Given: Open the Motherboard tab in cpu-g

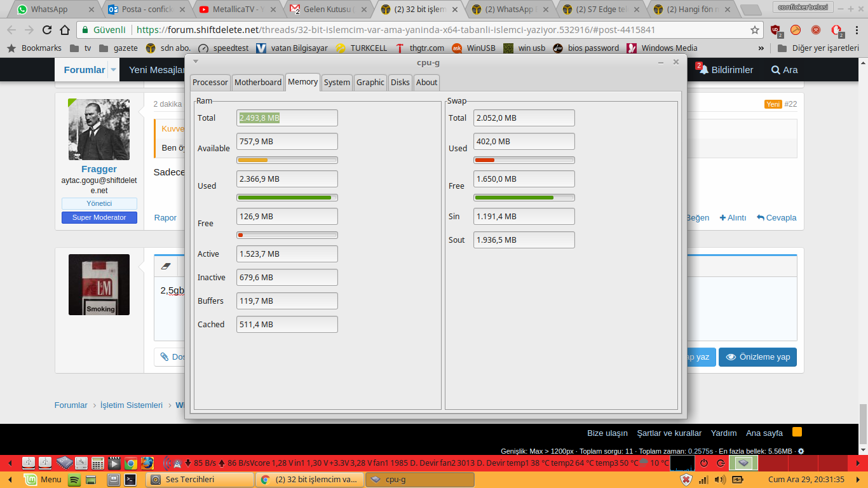Looking at the screenshot, I should (x=258, y=83).
